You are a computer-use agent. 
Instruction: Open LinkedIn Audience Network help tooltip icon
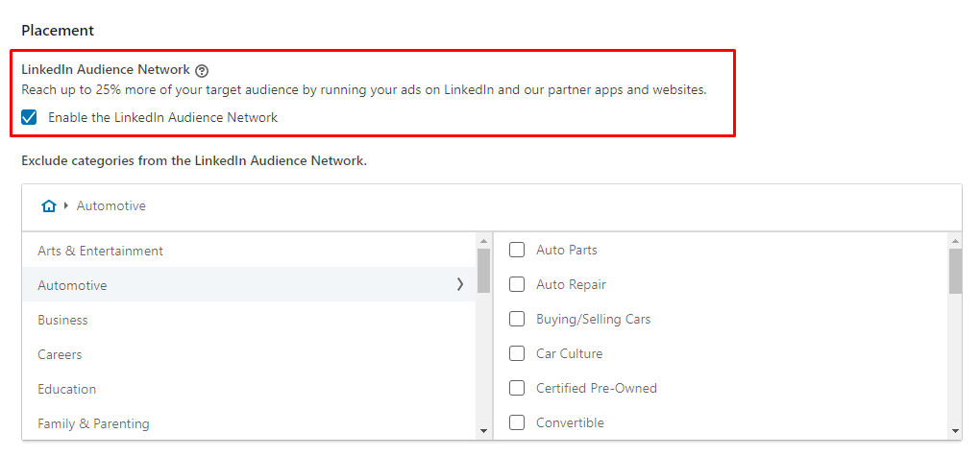[201, 70]
